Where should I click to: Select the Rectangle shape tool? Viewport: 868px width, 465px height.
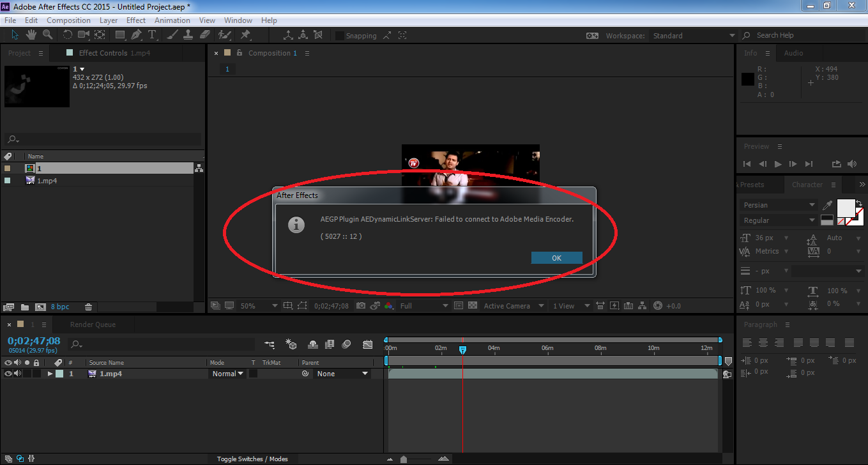[x=120, y=34]
